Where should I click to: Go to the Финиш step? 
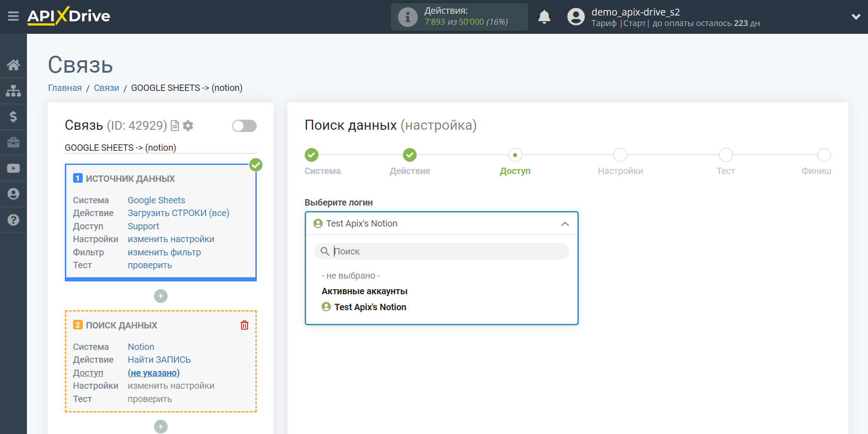tap(824, 155)
